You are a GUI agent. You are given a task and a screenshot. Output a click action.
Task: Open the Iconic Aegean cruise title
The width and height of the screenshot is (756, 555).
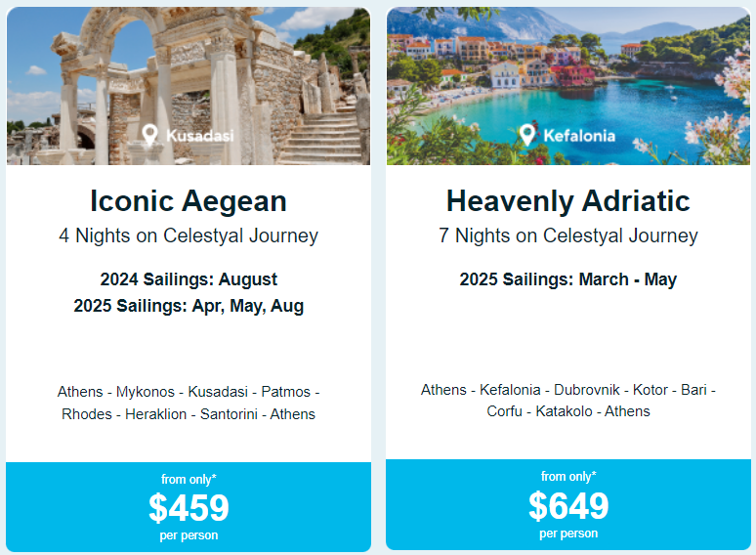[189, 201]
